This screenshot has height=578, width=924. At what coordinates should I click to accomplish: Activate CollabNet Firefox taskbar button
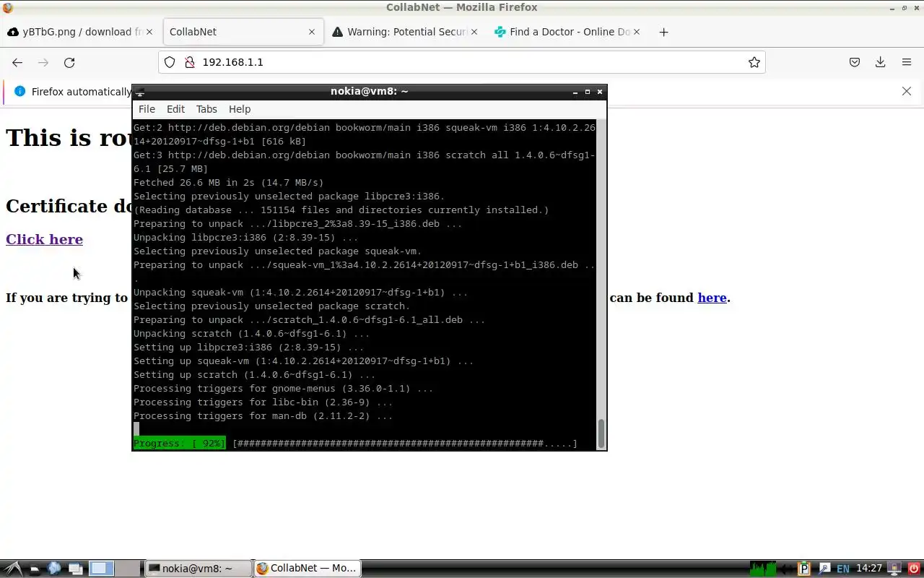(x=308, y=569)
